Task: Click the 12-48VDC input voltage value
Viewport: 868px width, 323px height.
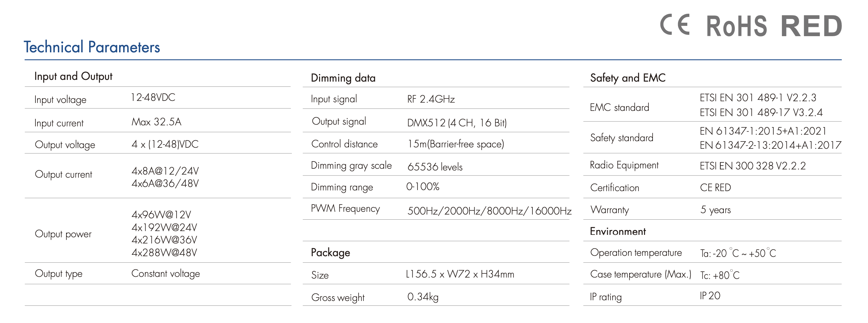Action: [x=153, y=97]
